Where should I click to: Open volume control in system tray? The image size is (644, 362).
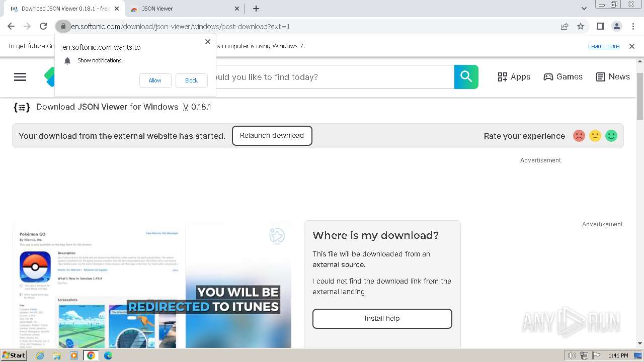point(572,355)
